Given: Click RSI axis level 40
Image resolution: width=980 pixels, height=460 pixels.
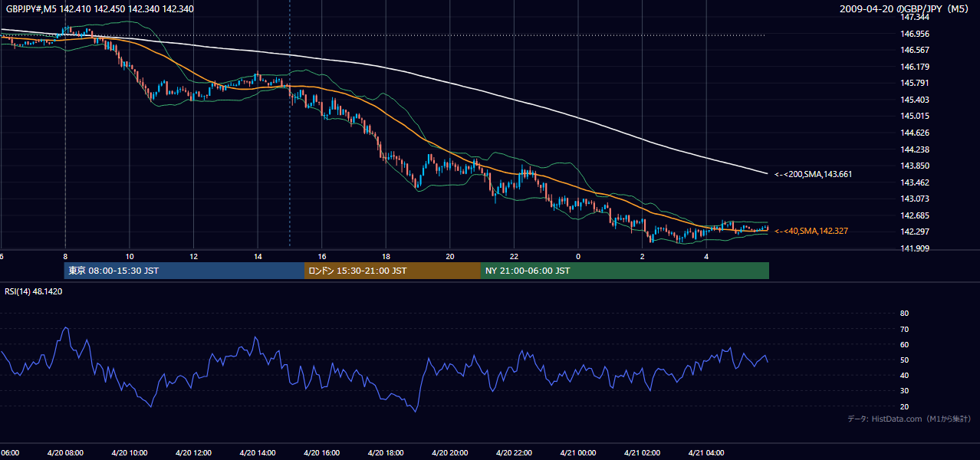Looking at the screenshot, I should (x=904, y=375).
